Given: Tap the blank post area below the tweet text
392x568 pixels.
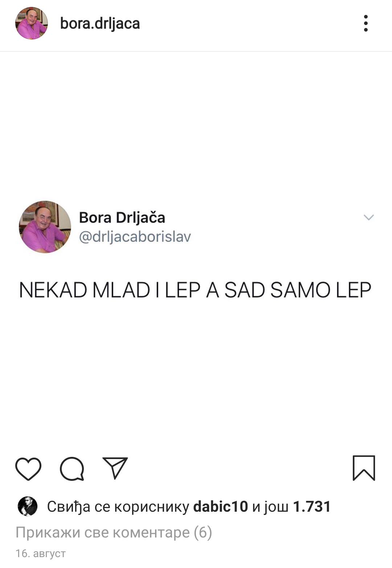Looking at the screenshot, I should [x=196, y=374].
